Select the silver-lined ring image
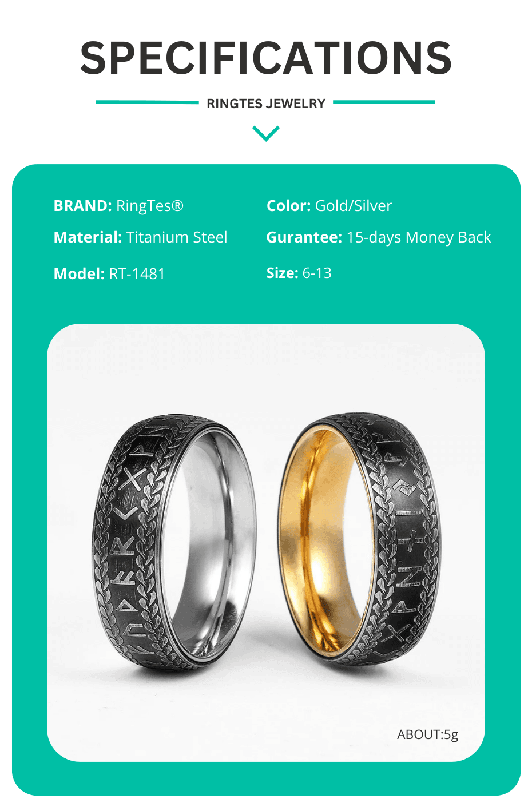Image resolution: width=532 pixels, height=803 pixels. [174, 543]
